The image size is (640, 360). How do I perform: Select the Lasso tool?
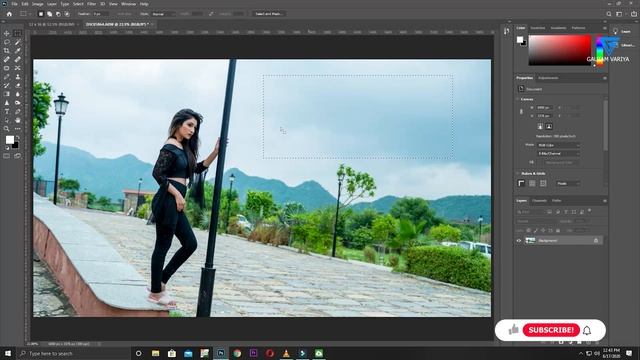click(7, 42)
